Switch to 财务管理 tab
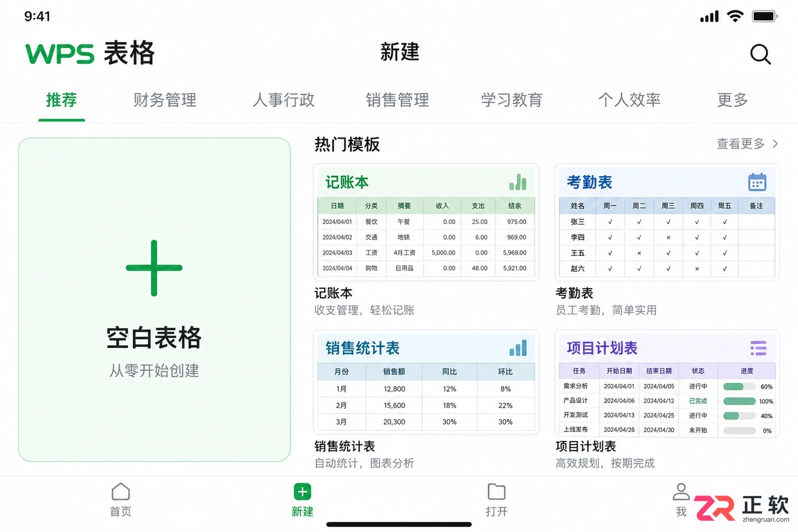 [165, 100]
